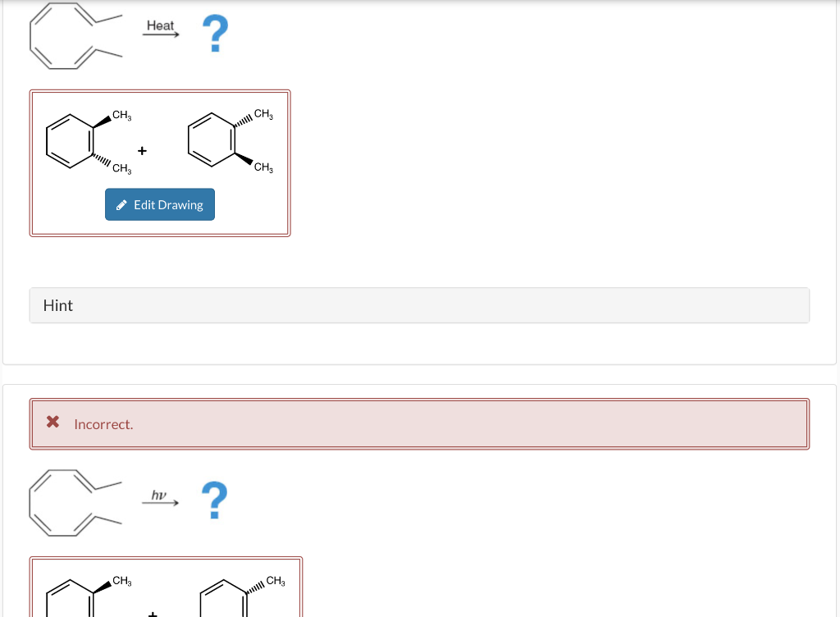Click the pencil icon on Edit Drawing button

pyautogui.click(x=121, y=204)
